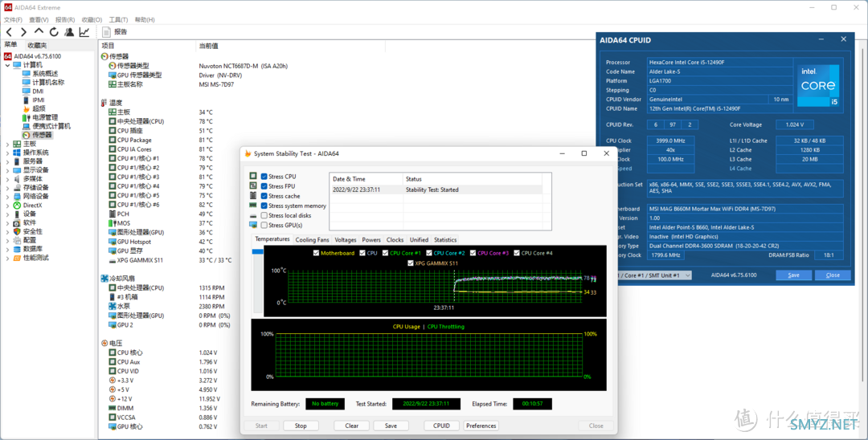
Task: Click the 报告 report document icon
Action: [106, 32]
